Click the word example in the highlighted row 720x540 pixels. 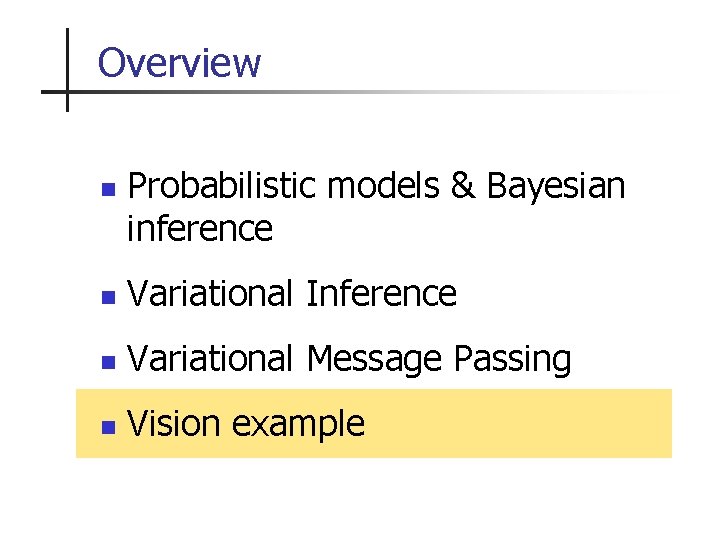(x=298, y=425)
